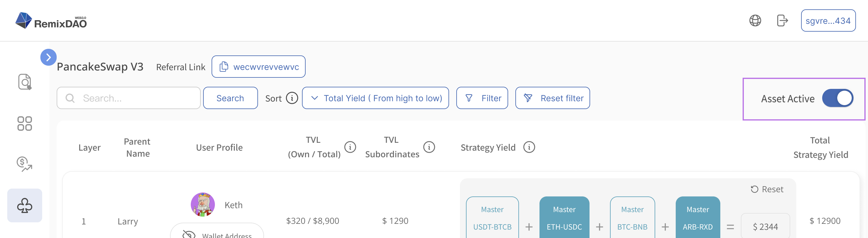The width and height of the screenshot is (868, 238).
Task: Open Total Yield sort dropdown
Action: point(375,98)
